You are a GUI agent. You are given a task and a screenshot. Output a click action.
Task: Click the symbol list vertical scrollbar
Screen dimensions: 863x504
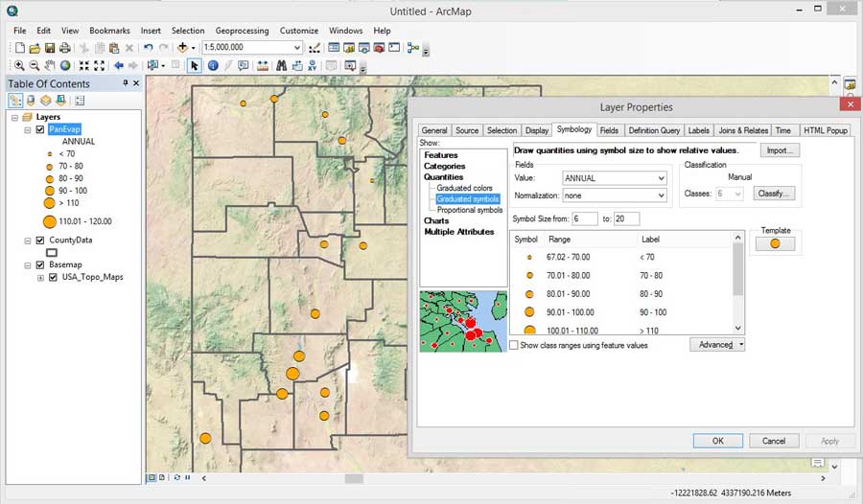(738, 283)
